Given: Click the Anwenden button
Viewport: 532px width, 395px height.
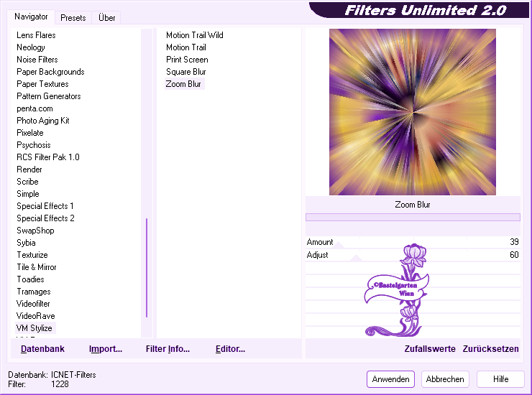Looking at the screenshot, I should pyautogui.click(x=390, y=379).
